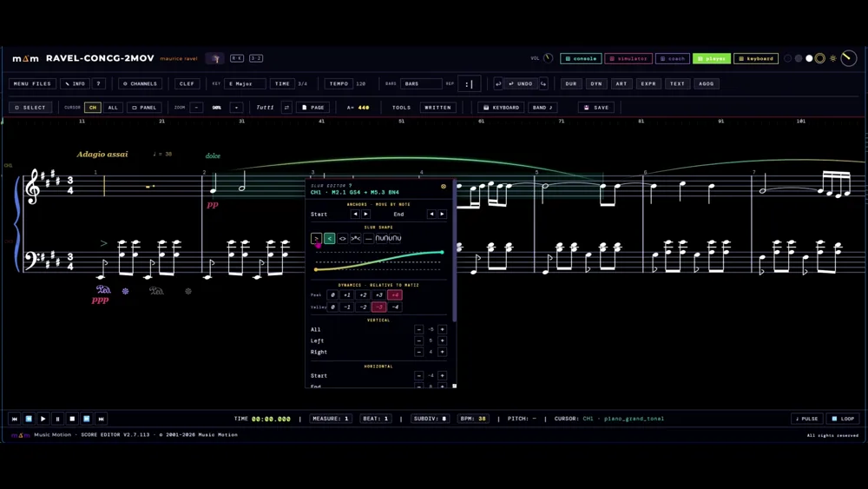Select the crescendo '<' slur shape
Image resolution: width=868 pixels, height=489 pixels.
point(329,238)
